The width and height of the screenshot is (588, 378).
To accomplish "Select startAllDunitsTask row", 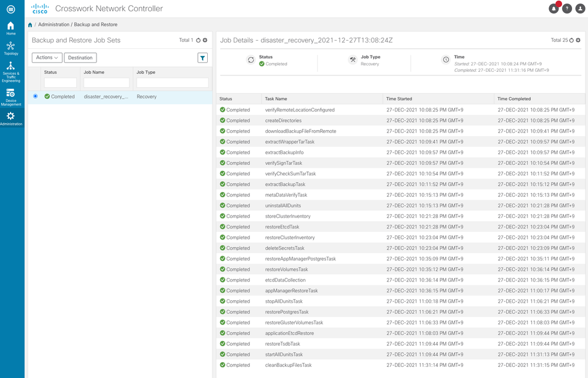I will point(400,354).
